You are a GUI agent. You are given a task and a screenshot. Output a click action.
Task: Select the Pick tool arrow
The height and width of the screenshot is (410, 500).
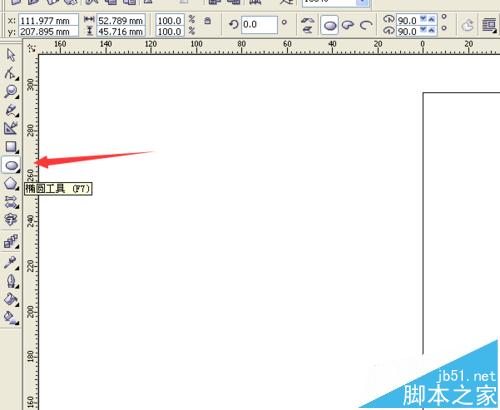(11, 55)
